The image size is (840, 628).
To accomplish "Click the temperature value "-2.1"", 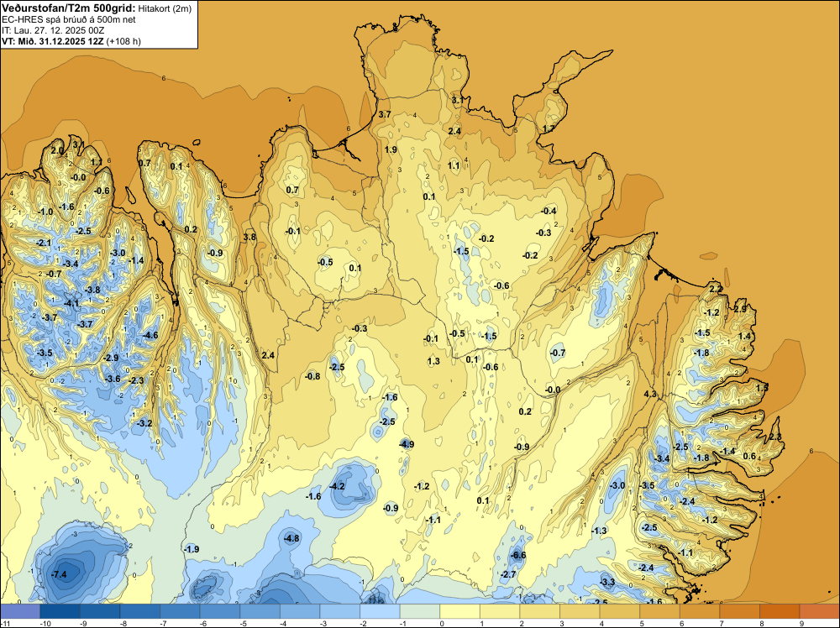I will click(44, 243).
